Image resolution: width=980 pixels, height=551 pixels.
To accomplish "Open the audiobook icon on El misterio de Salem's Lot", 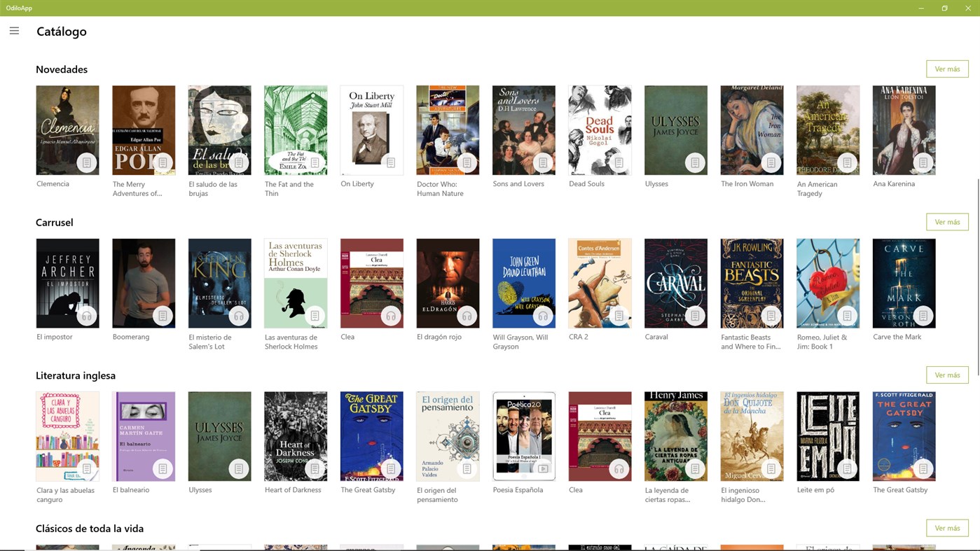I will pos(238,315).
